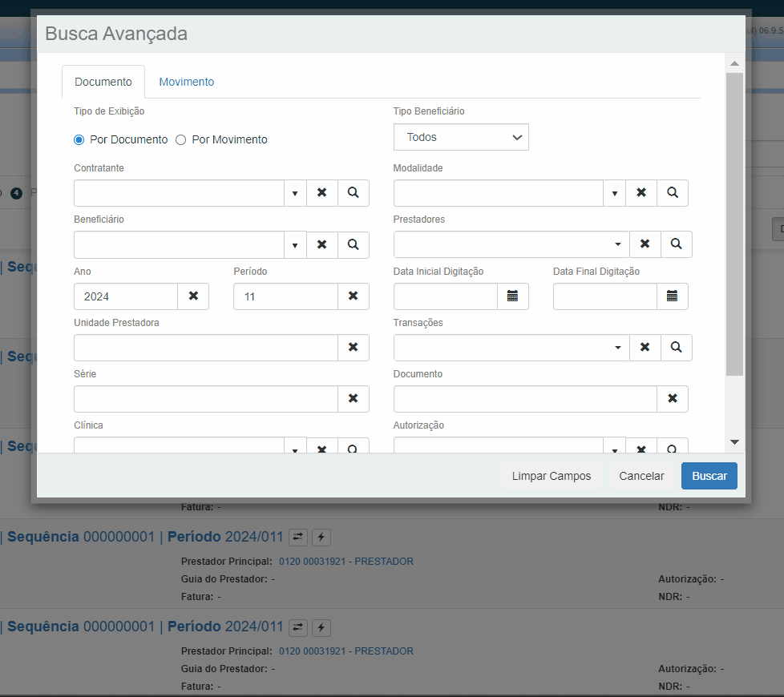Clear the Ano field value

click(x=193, y=296)
